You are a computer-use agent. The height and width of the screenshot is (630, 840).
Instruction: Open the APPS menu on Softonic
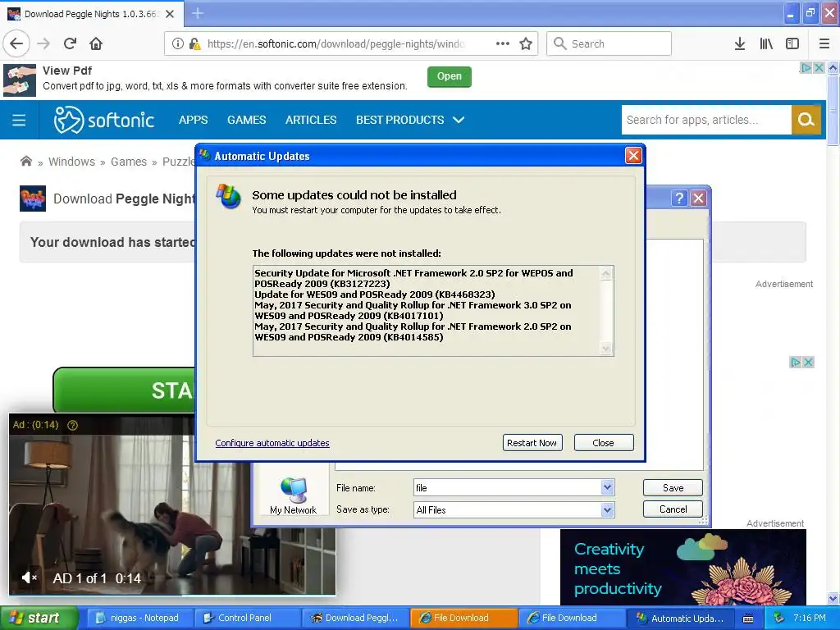pyautogui.click(x=194, y=120)
